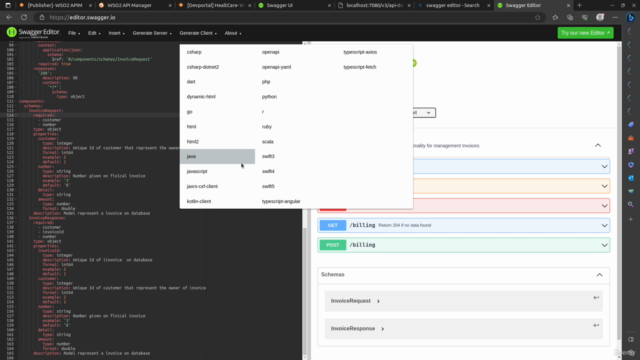Select openapi client option
The height and width of the screenshot is (360, 640).
[x=296, y=52]
